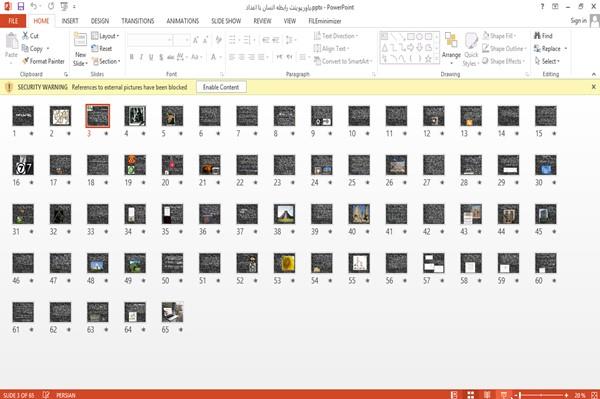Click the Undo arrow icon
Screen dimensions: 600x399
pyautogui.click(x=34, y=7)
